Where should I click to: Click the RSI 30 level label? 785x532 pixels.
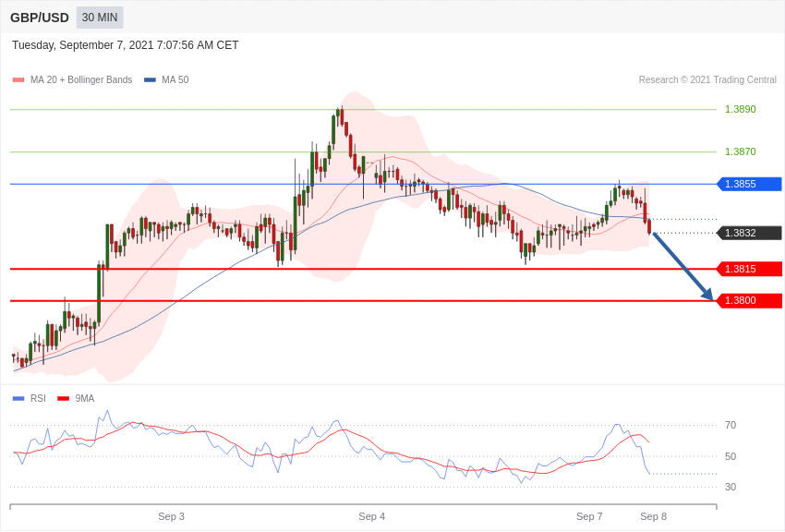tap(731, 487)
